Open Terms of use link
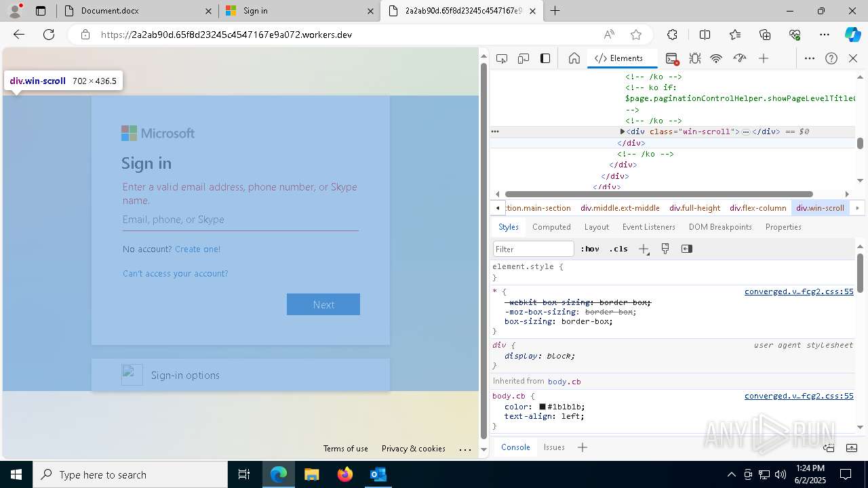 pyautogui.click(x=346, y=449)
